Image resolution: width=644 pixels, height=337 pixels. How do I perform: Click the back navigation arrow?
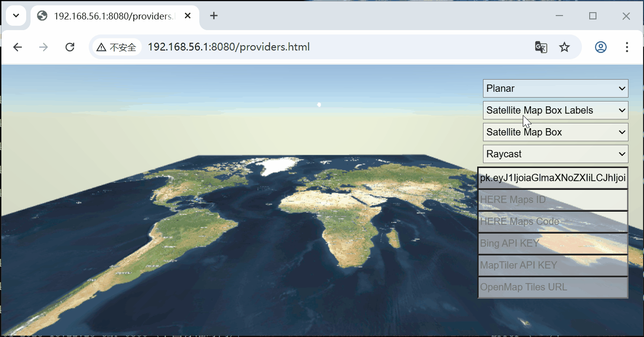[17, 47]
